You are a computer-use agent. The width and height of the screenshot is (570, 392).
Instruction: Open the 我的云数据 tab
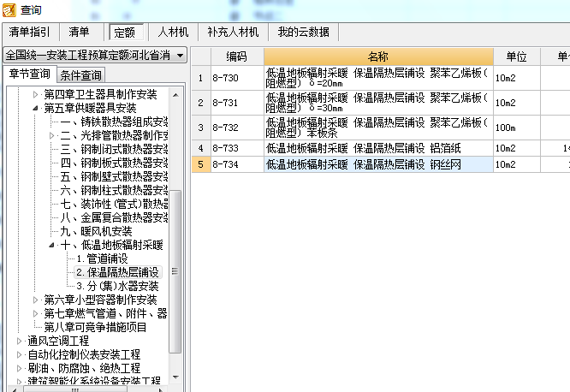304,32
